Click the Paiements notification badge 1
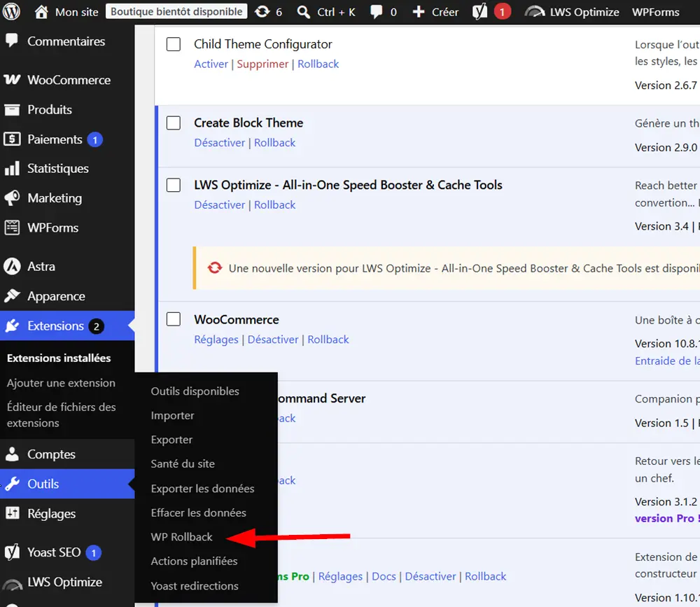The image size is (700, 607). (x=94, y=140)
